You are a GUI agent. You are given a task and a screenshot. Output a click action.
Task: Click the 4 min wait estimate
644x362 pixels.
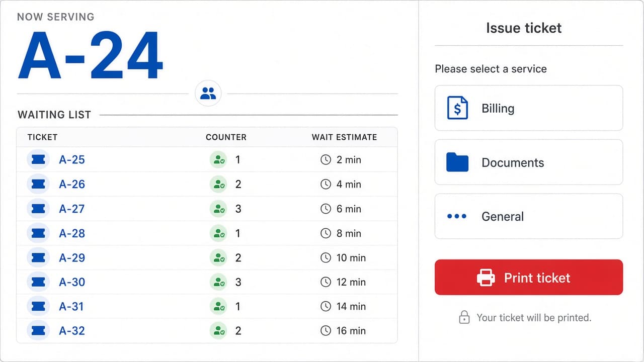349,185
